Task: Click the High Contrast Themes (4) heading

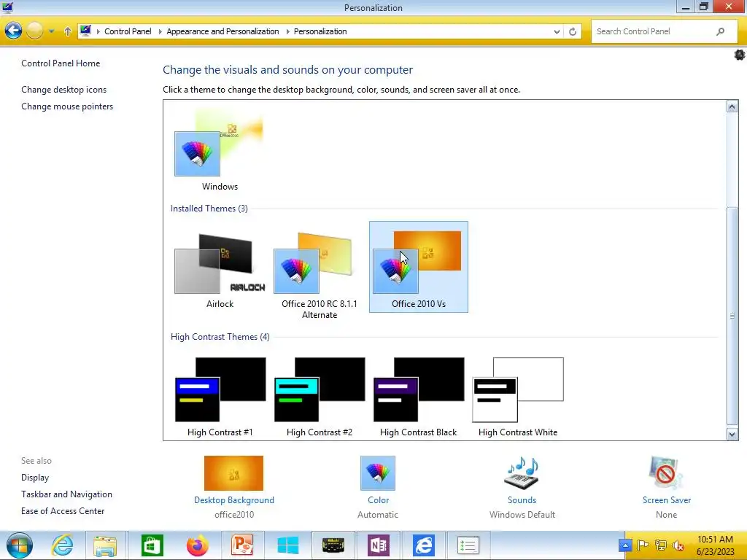Action: tap(220, 337)
